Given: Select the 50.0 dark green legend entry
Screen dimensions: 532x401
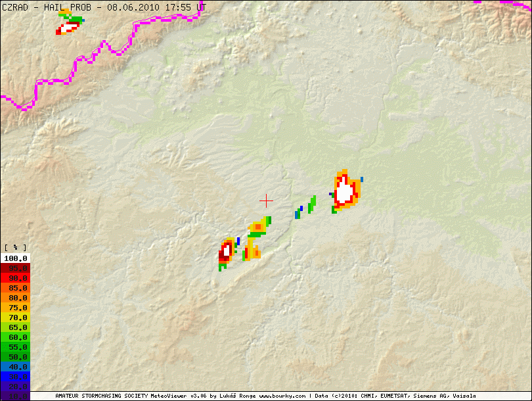Looking at the screenshot, I should 15,357.
